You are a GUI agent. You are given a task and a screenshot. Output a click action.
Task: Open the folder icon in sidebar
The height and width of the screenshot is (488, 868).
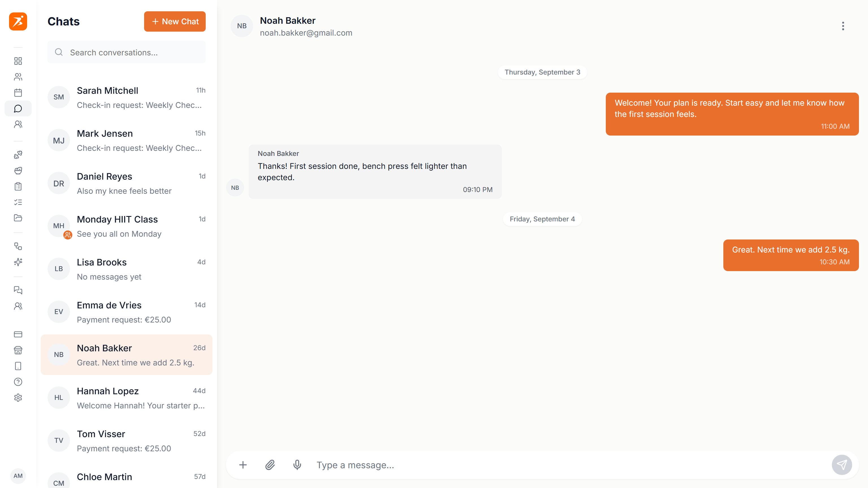coord(18,218)
